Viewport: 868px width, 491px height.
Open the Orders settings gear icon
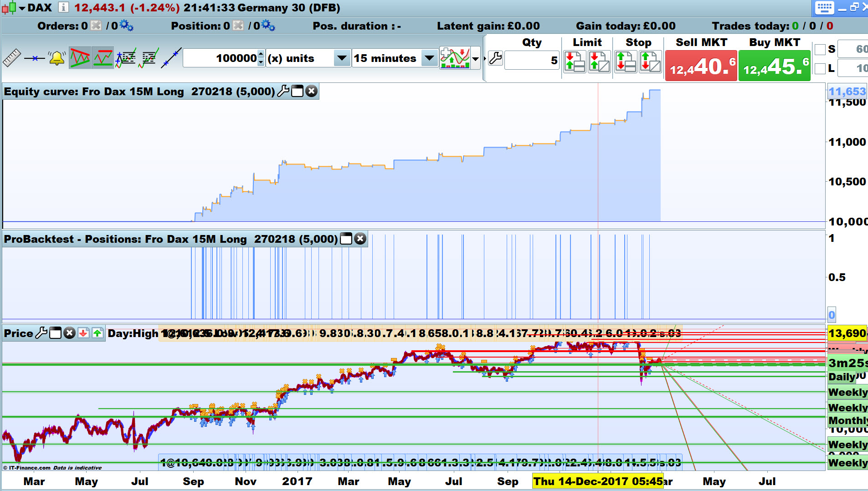point(126,26)
